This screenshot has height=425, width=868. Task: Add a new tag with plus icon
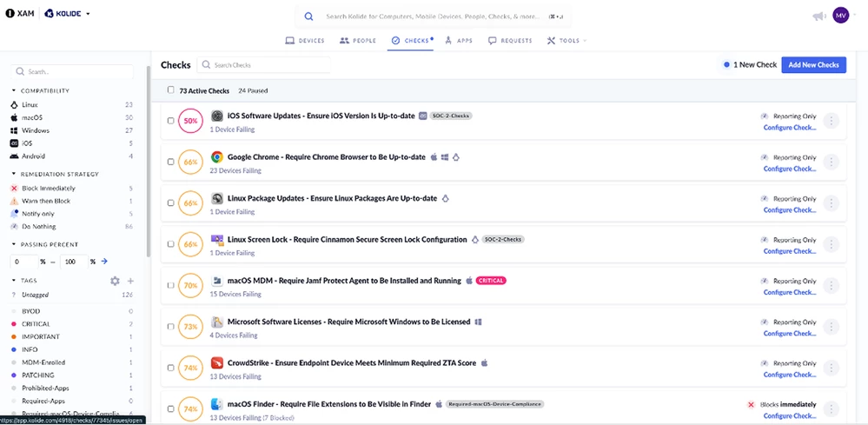pos(130,281)
